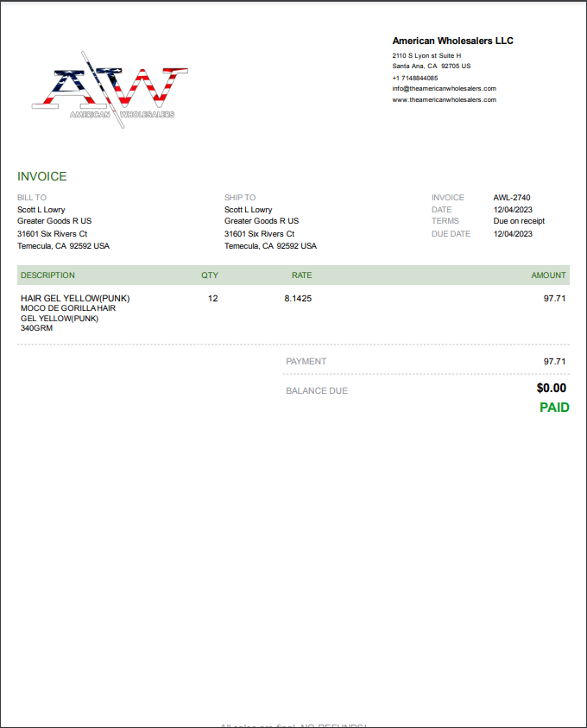
Task: Select the $0.00 balance amount
Action: click(552, 388)
